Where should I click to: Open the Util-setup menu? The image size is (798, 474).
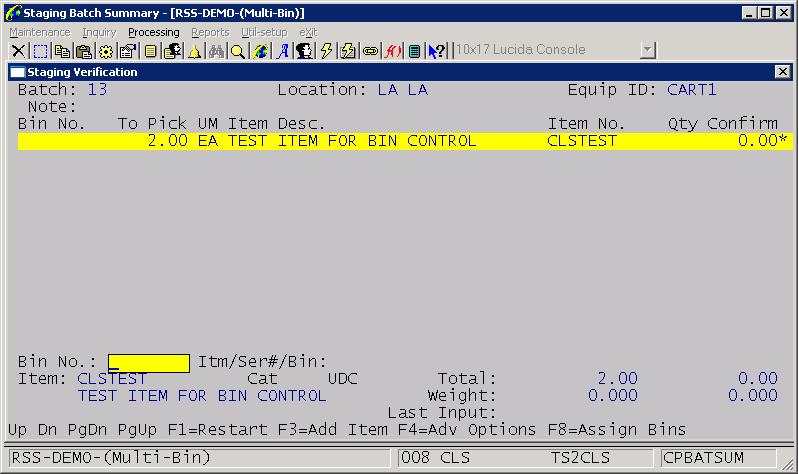click(x=264, y=33)
